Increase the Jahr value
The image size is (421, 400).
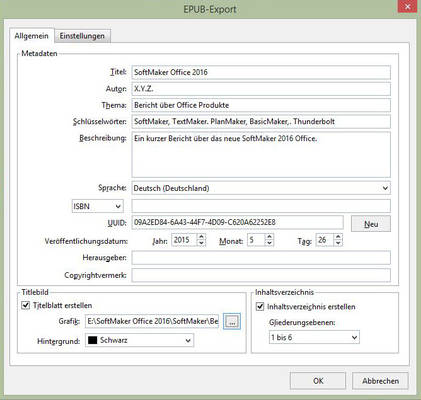click(201, 237)
